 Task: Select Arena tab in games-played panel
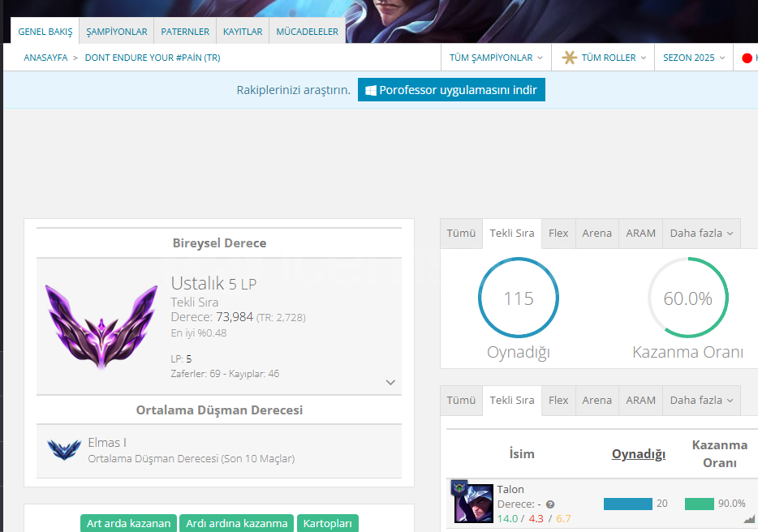tap(597, 233)
